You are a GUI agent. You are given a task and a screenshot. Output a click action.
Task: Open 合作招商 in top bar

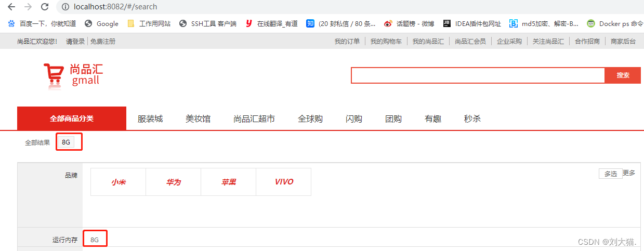click(587, 42)
